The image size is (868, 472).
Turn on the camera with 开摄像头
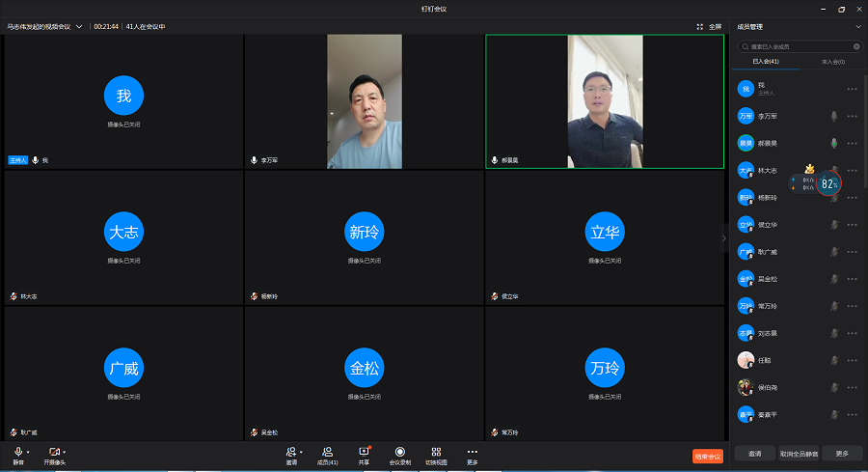pyautogui.click(x=54, y=452)
